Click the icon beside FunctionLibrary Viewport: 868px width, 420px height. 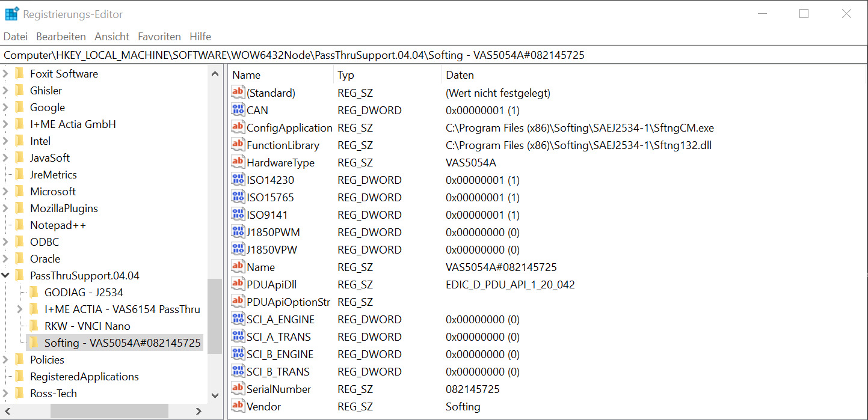point(238,145)
